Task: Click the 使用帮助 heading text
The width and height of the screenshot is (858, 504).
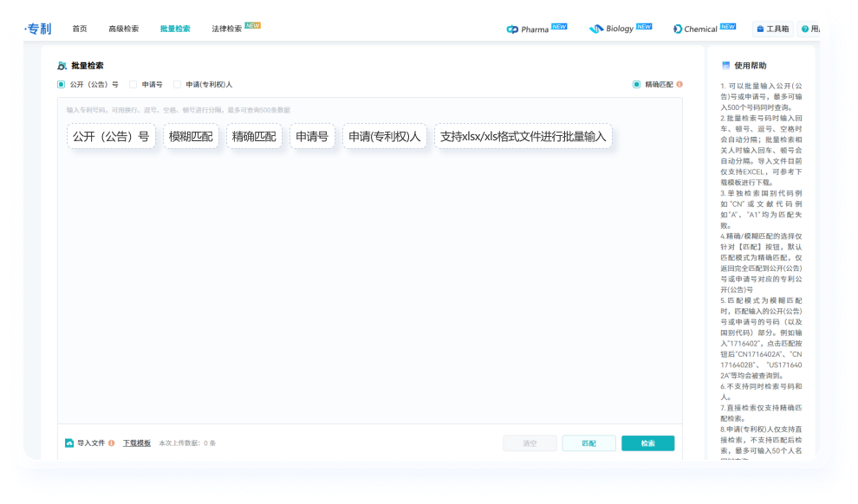Action: (x=751, y=66)
